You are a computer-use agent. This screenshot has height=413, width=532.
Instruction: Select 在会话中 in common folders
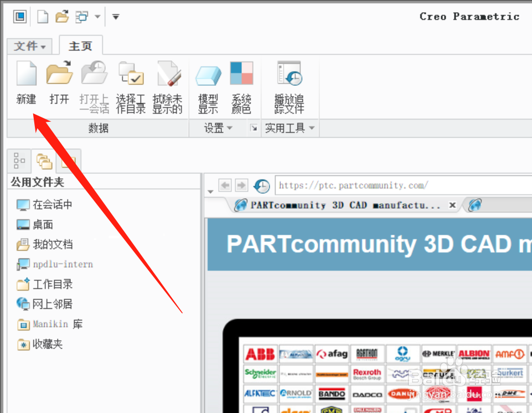(x=44, y=205)
